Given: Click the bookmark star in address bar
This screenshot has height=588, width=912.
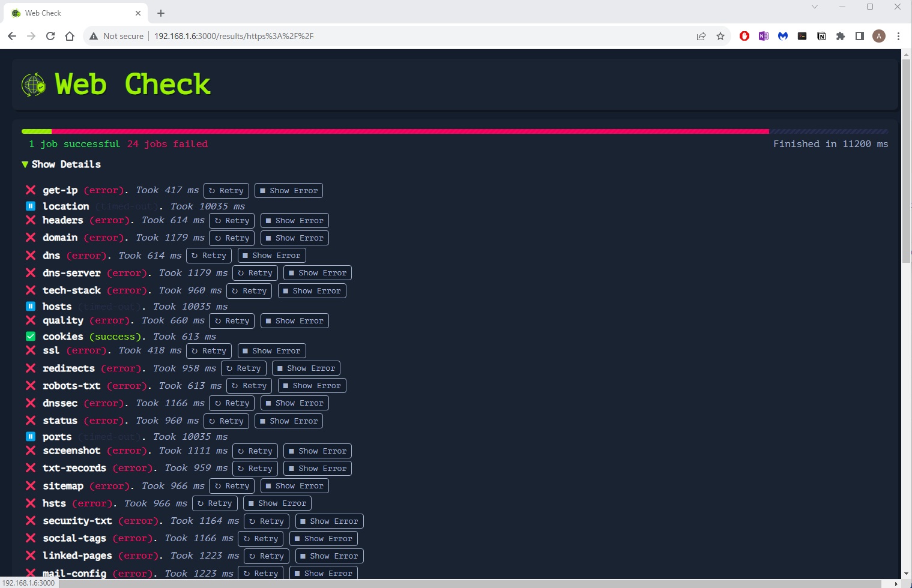Looking at the screenshot, I should pyautogui.click(x=720, y=36).
